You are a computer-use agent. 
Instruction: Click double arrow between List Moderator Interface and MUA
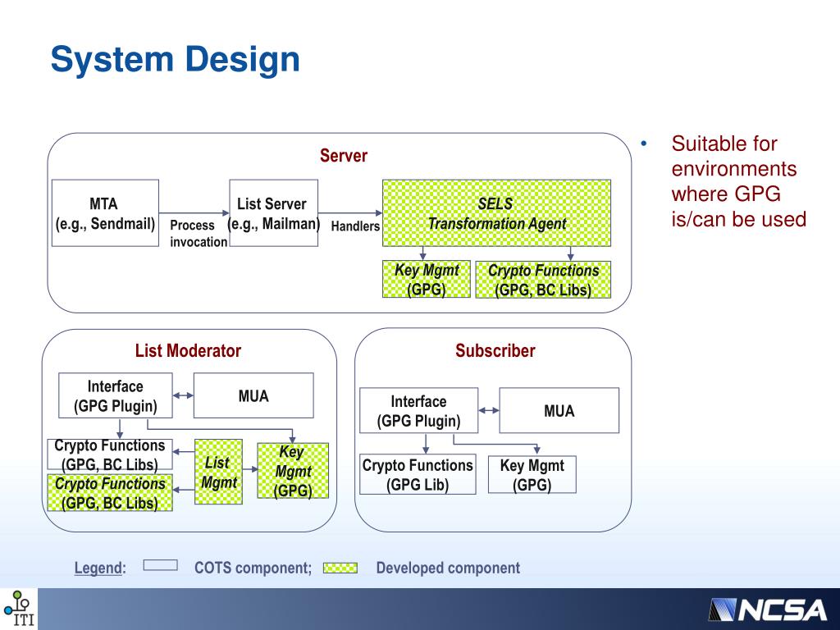[183, 396]
